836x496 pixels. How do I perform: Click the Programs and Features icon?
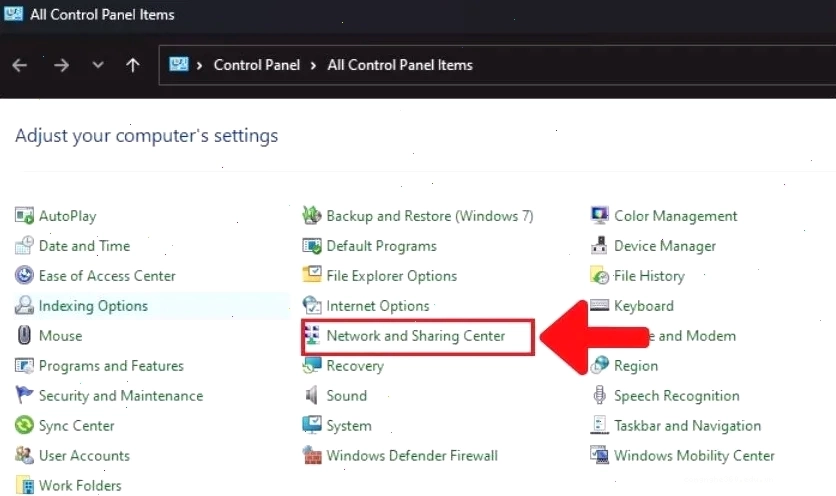pos(24,365)
